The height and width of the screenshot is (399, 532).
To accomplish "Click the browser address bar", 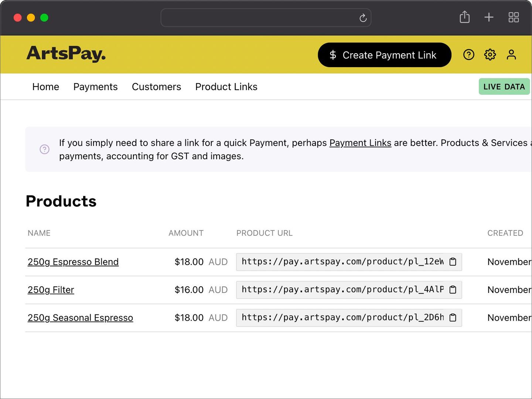I will point(266,18).
